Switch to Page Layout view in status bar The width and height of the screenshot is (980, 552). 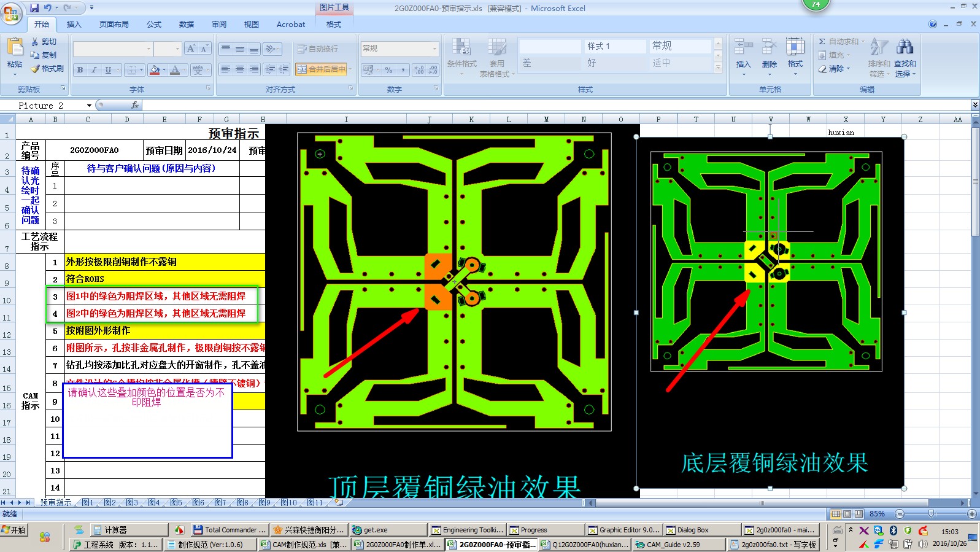point(847,514)
